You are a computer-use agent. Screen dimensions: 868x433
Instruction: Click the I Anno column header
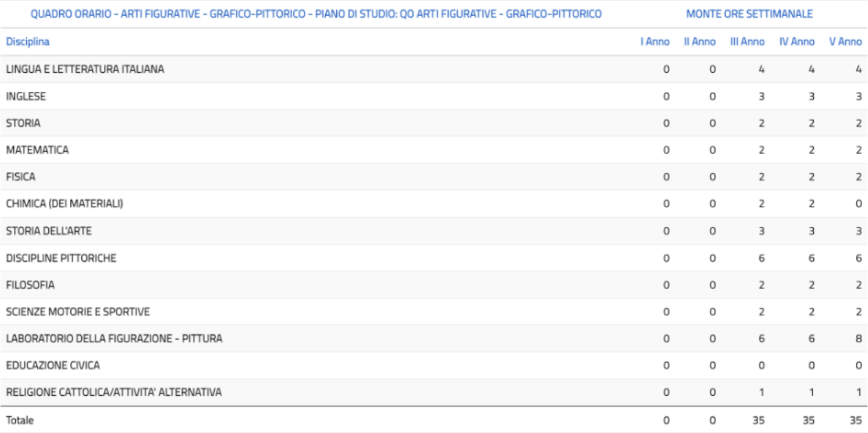(654, 42)
